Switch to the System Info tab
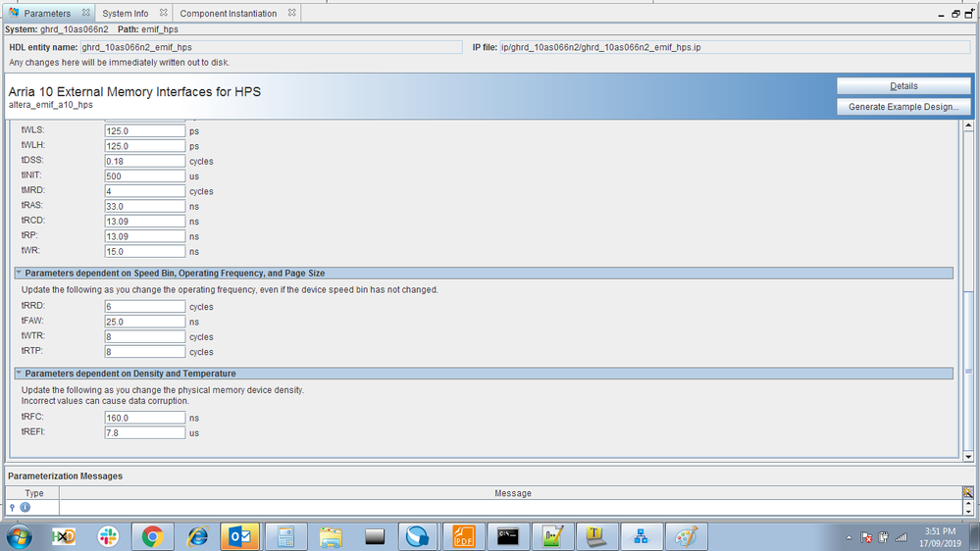Screen dimensions: 980x551 click(126, 13)
